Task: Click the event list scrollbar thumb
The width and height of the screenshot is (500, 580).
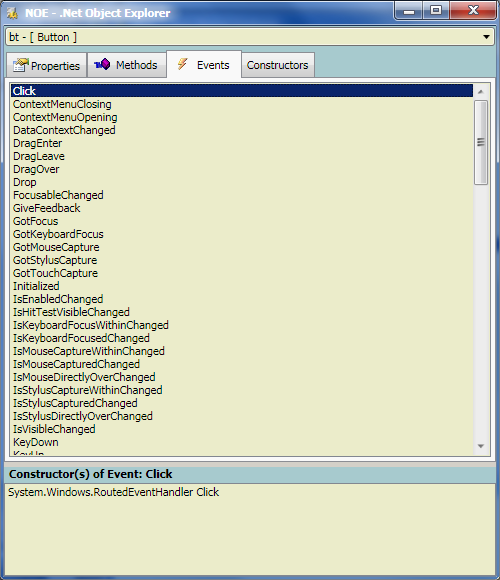Action: (x=481, y=142)
